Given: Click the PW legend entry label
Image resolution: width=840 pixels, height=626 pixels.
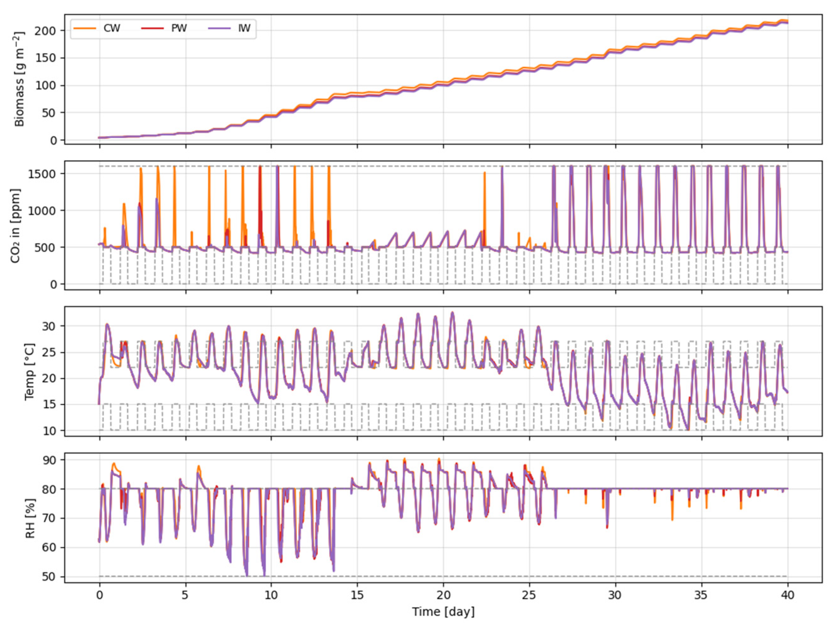Looking at the screenshot, I should 179,28.
